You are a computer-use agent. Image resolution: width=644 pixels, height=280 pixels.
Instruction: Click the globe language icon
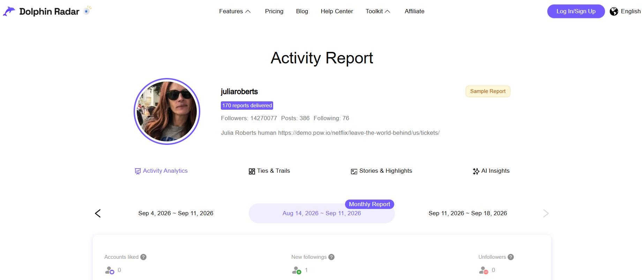614,11
